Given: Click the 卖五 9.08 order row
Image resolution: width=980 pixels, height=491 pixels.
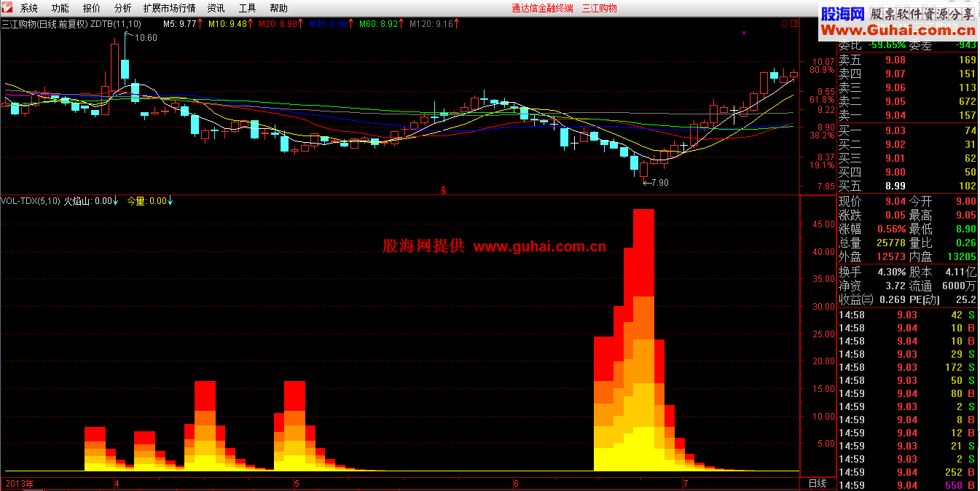Looking at the screenshot, I should 908,60.
